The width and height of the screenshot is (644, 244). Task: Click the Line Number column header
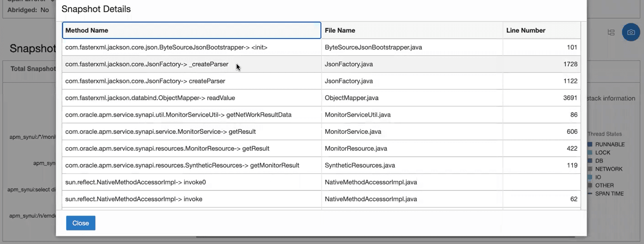point(525,30)
